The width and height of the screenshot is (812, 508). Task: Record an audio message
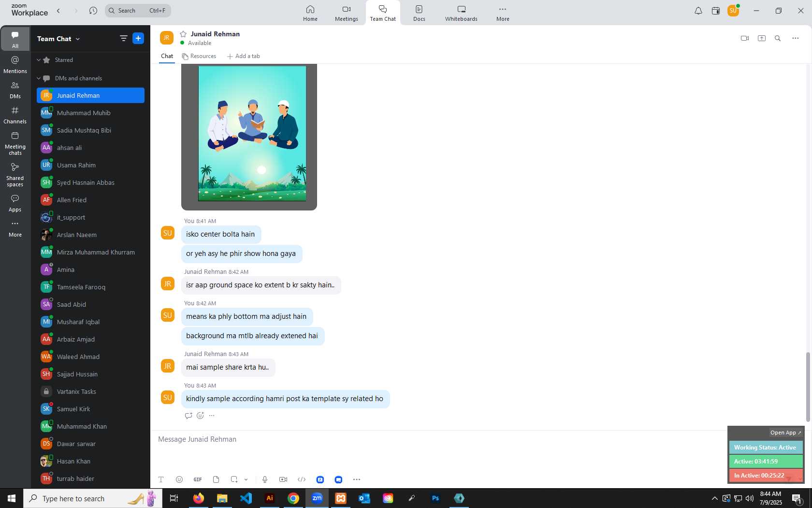(265, 479)
